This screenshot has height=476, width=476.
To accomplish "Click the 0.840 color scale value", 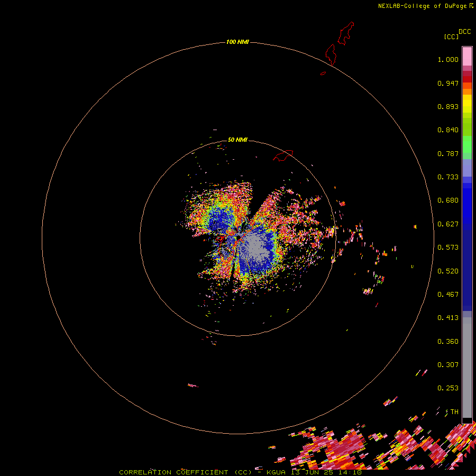I will coord(448,130).
